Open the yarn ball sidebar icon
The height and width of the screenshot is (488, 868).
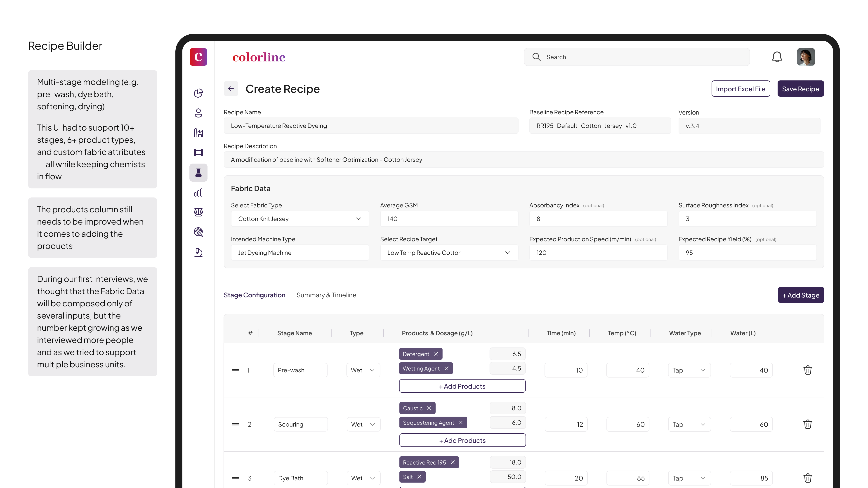[x=198, y=232]
